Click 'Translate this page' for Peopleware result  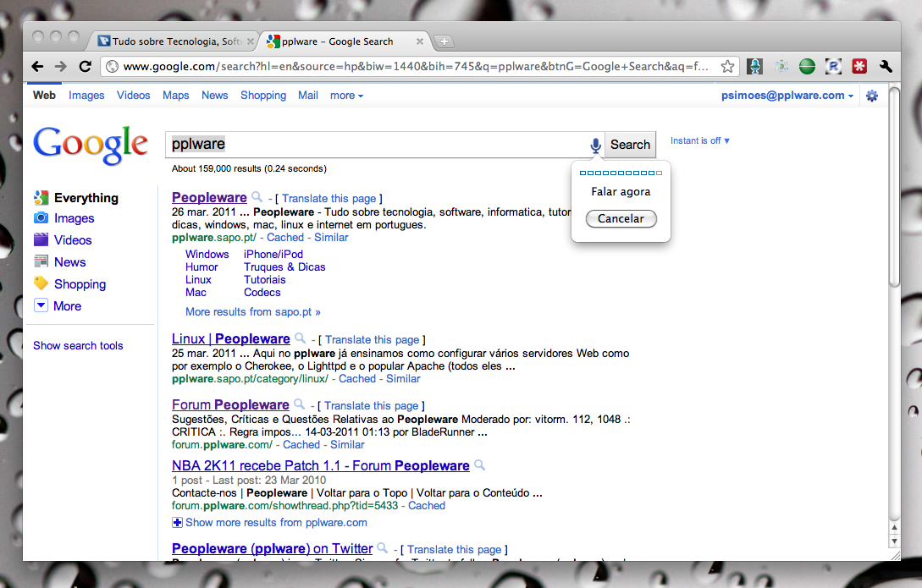(x=328, y=199)
